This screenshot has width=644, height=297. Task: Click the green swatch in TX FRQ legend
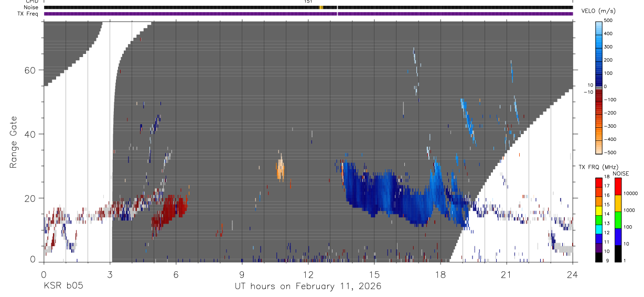pyautogui.click(x=599, y=219)
